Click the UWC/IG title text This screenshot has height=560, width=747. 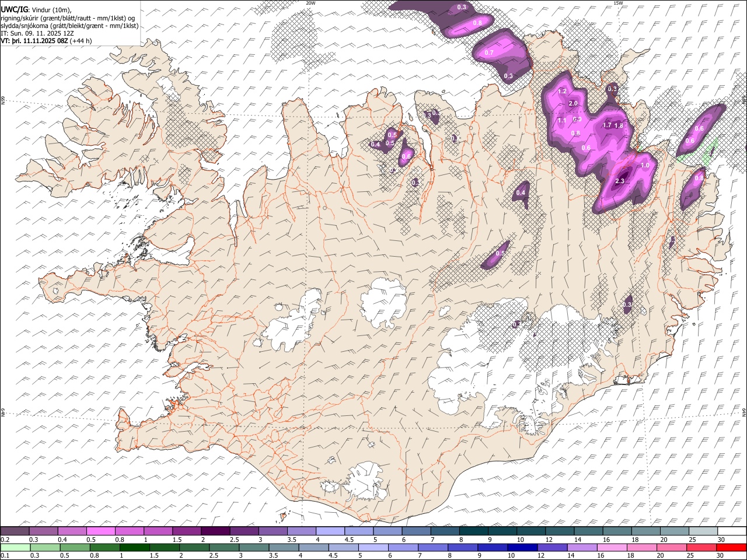click(x=14, y=9)
